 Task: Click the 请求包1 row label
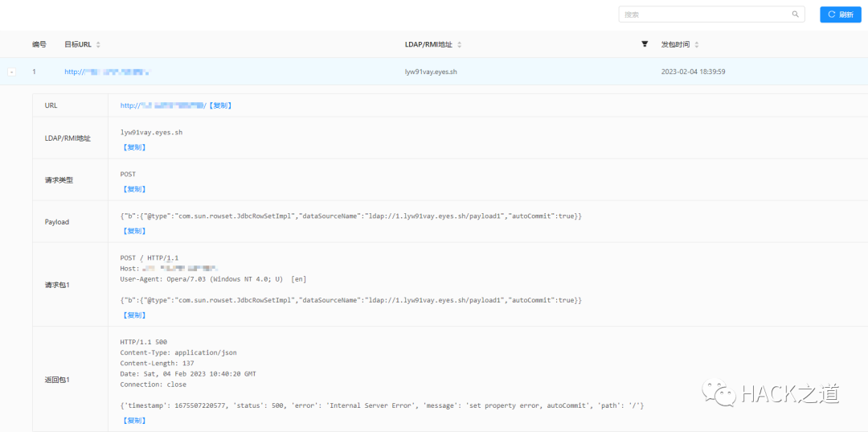coord(57,285)
